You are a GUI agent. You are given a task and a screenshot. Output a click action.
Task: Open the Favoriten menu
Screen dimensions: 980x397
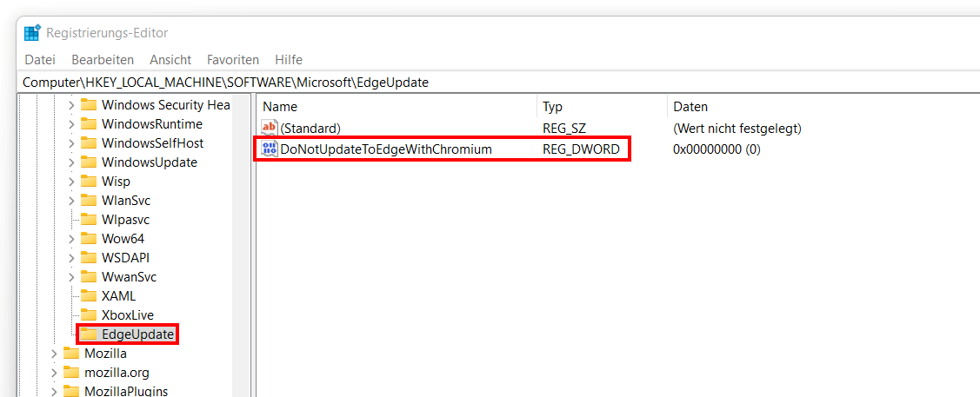233,60
